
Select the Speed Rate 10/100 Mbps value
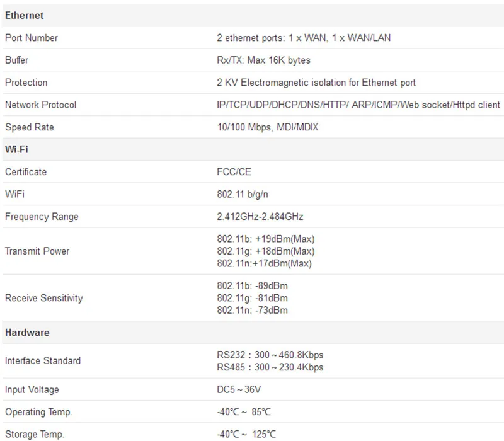(267, 127)
